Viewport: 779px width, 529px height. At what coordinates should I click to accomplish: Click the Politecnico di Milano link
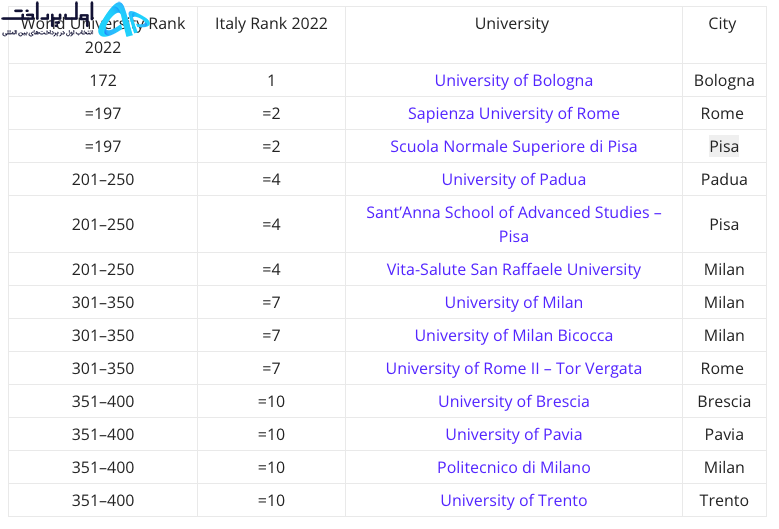pos(513,467)
